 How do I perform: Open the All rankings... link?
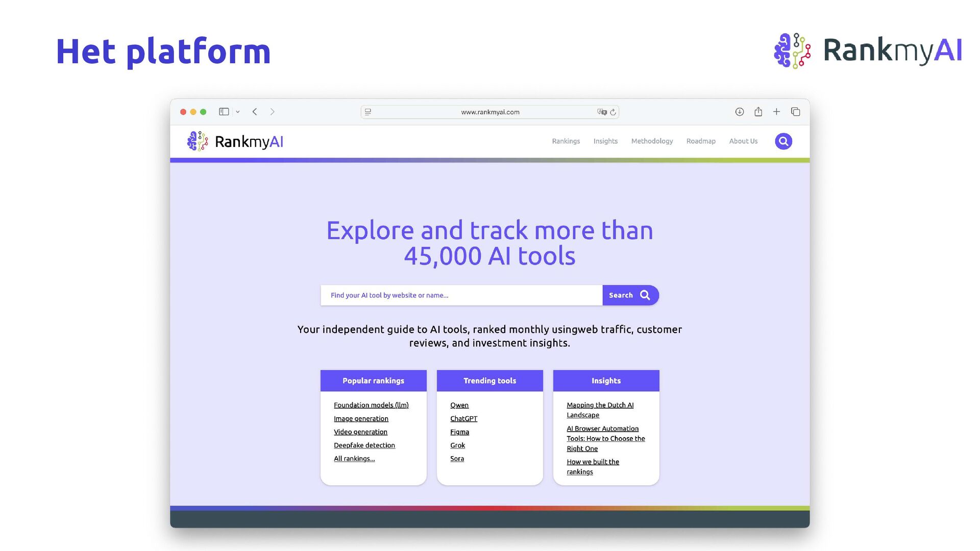tap(354, 459)
